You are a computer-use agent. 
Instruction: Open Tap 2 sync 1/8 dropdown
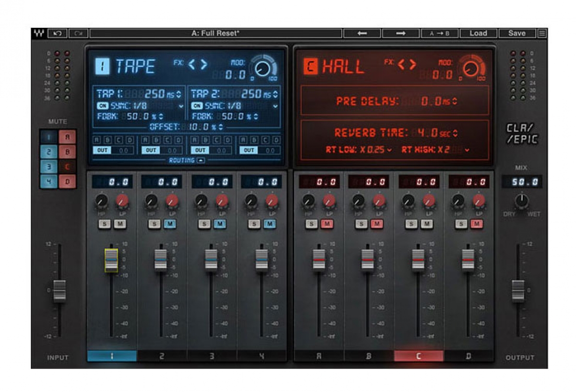coord(276,107)
